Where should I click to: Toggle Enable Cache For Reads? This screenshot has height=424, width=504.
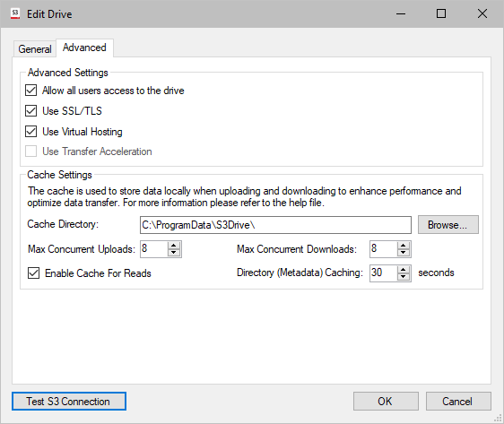point(33,273)
